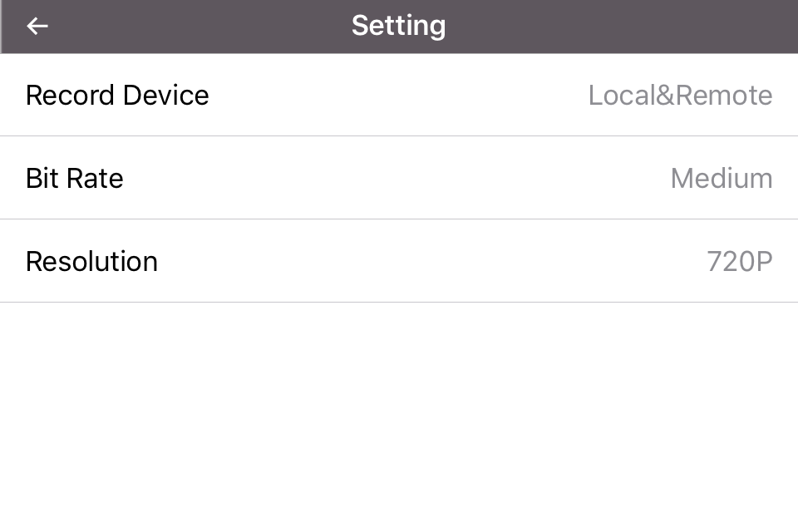Open the Bit Rate setting row

pos(399,178)
